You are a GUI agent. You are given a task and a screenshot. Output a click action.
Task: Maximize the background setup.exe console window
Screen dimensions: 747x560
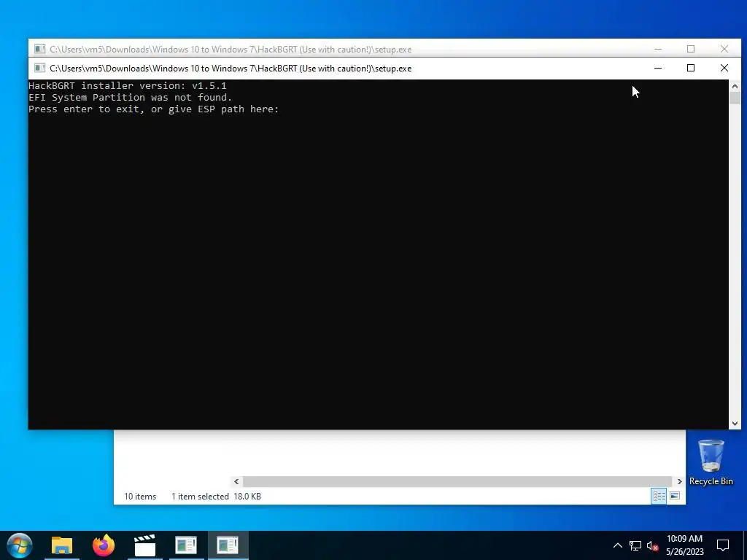[691, 49]
